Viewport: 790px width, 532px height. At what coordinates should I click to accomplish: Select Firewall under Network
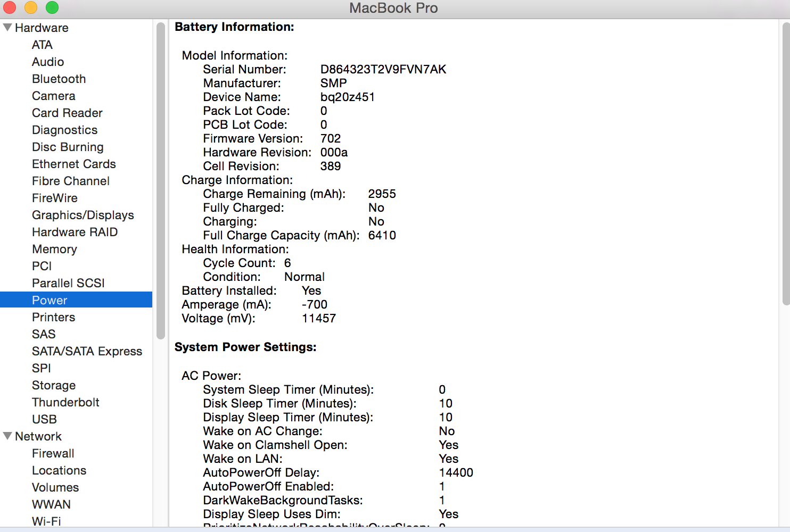point(53,453)
